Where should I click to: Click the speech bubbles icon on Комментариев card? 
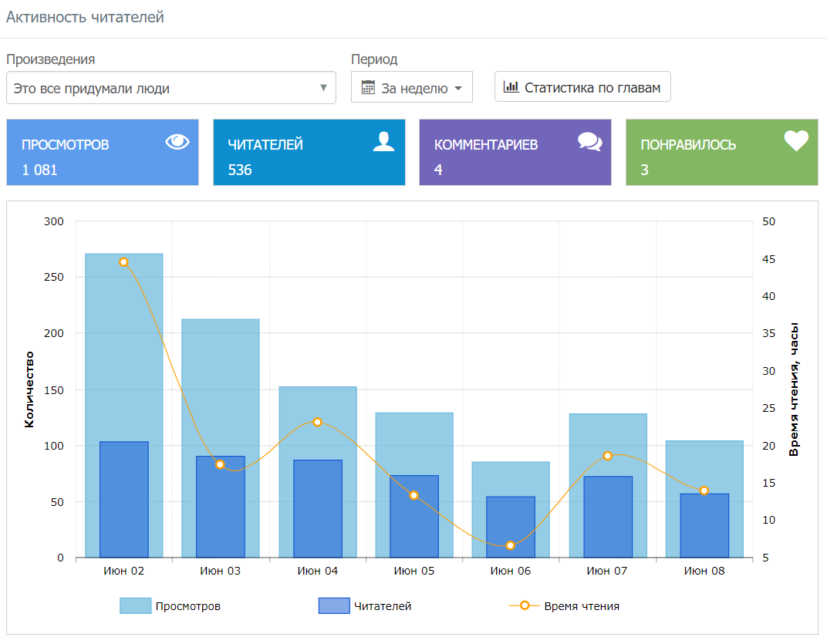click(x=589, y=141)
